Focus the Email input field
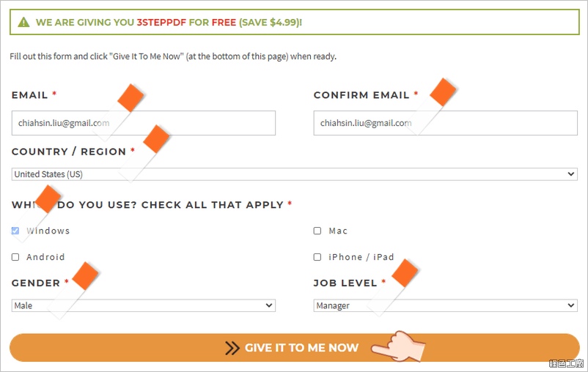 tap(144, 123)
